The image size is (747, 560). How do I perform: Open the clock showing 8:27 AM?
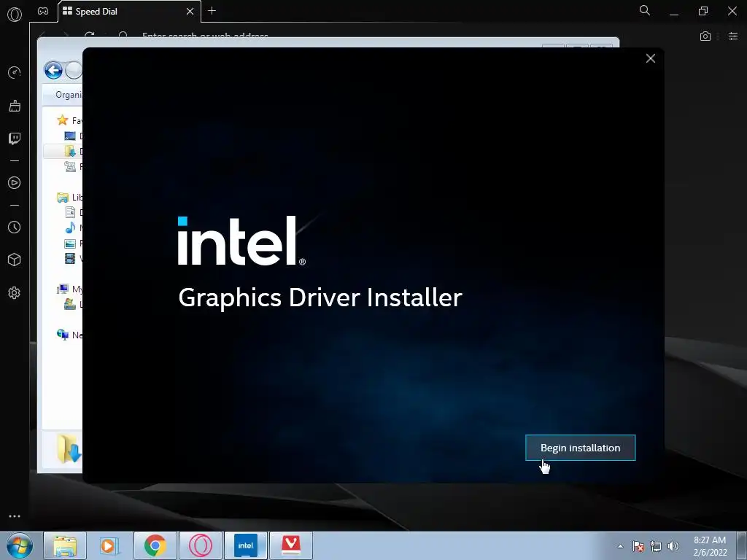710,546
